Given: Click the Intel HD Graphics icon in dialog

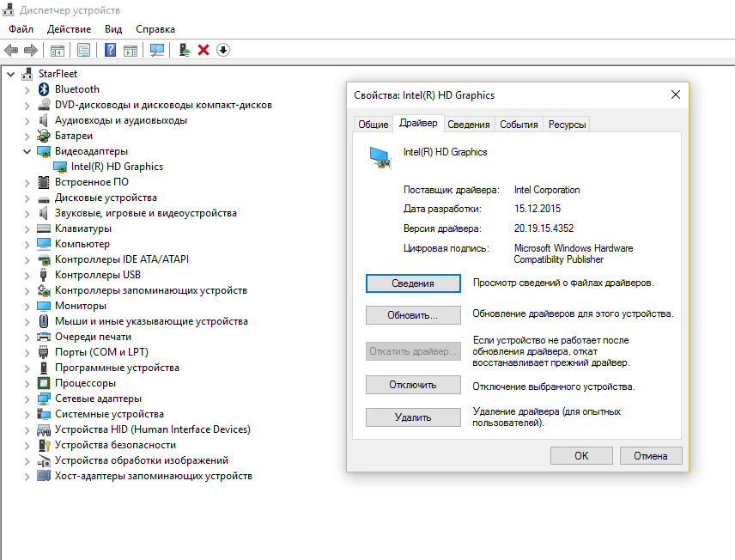Looking at the screenshot, I should point(380,158).
